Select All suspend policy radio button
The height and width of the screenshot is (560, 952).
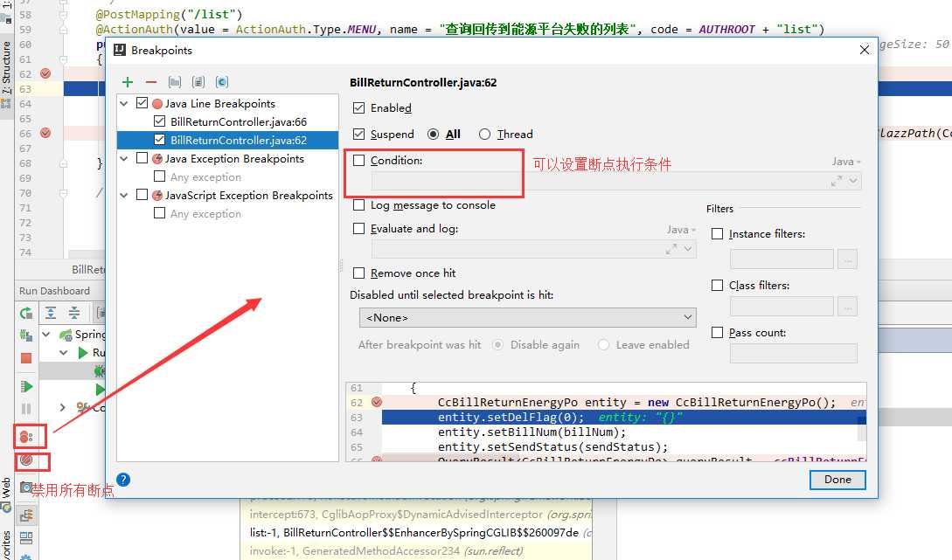tap(433, 134)
